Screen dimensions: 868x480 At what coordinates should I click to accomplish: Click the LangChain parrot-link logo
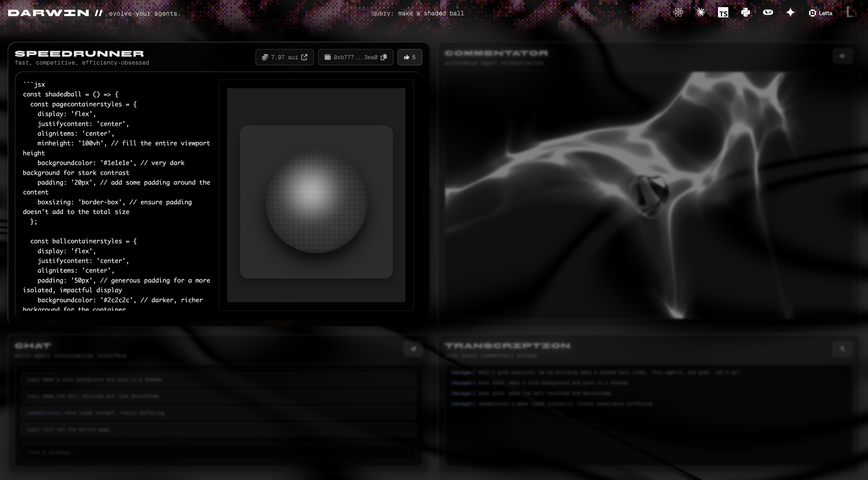point(768,13)
